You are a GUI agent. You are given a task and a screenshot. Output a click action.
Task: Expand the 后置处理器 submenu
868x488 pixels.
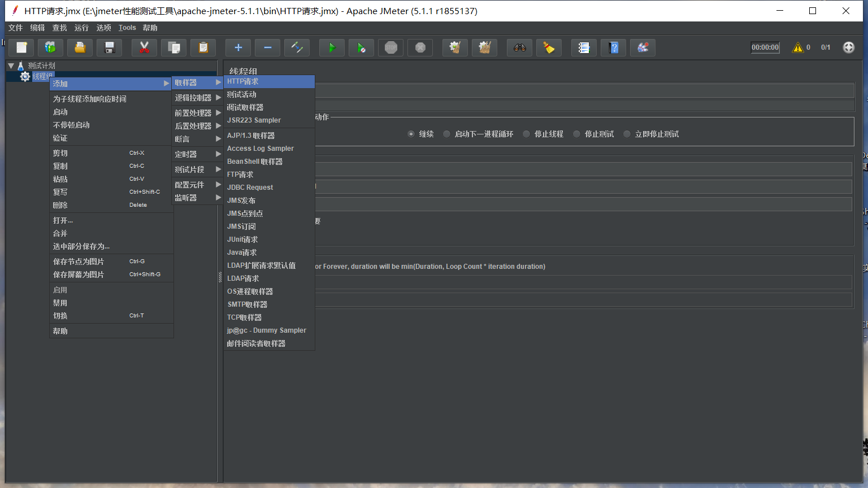coord(197,126)
